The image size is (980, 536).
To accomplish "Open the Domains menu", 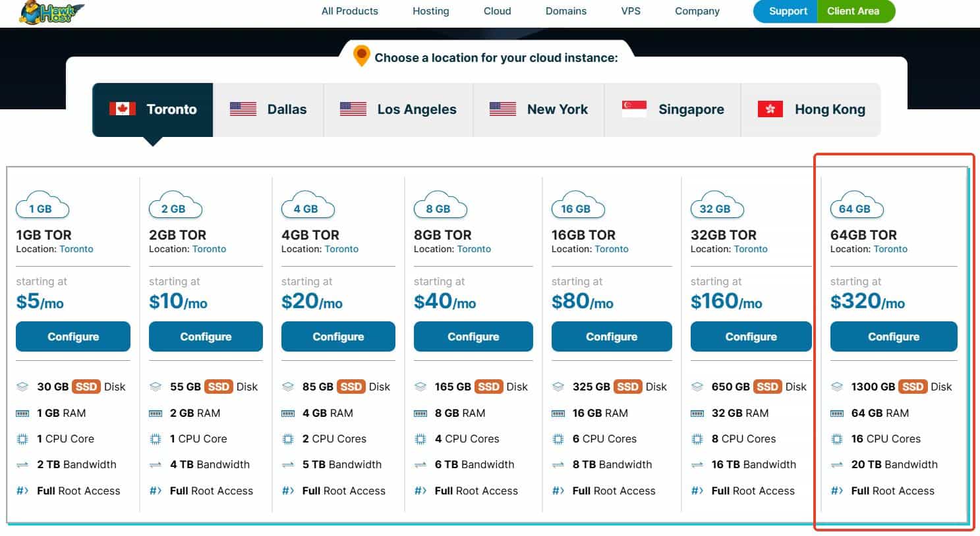I will [x=566, y=11].
